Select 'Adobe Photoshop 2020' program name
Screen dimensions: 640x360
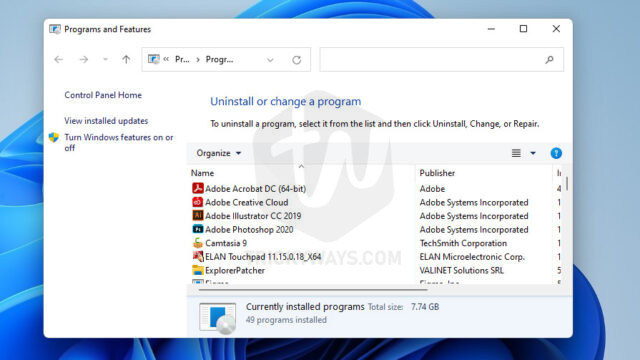click(249, 229)
